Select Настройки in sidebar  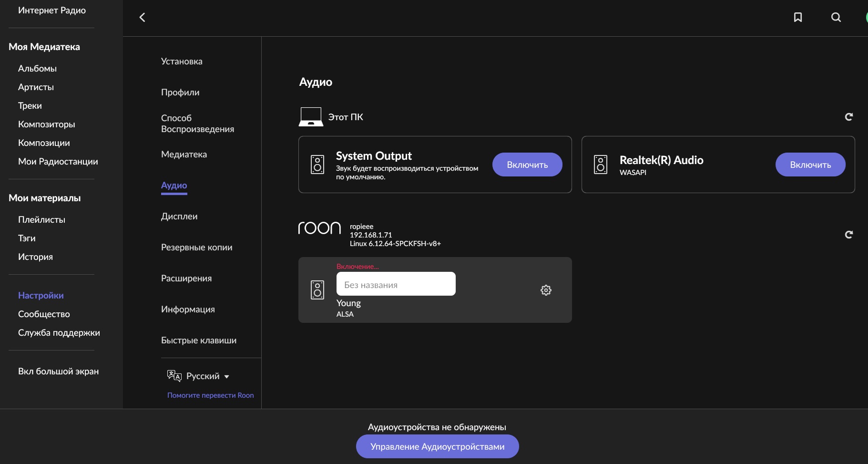click(x=41, y=296)
